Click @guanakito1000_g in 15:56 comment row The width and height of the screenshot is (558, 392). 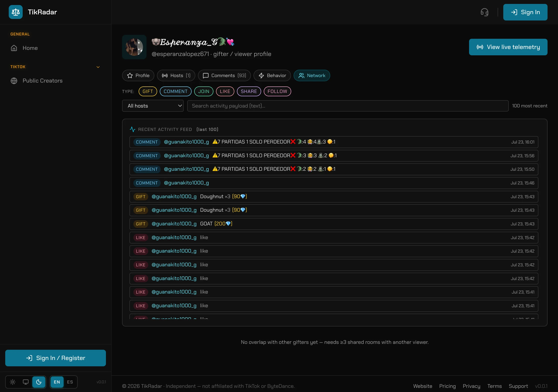coord(186,155)
